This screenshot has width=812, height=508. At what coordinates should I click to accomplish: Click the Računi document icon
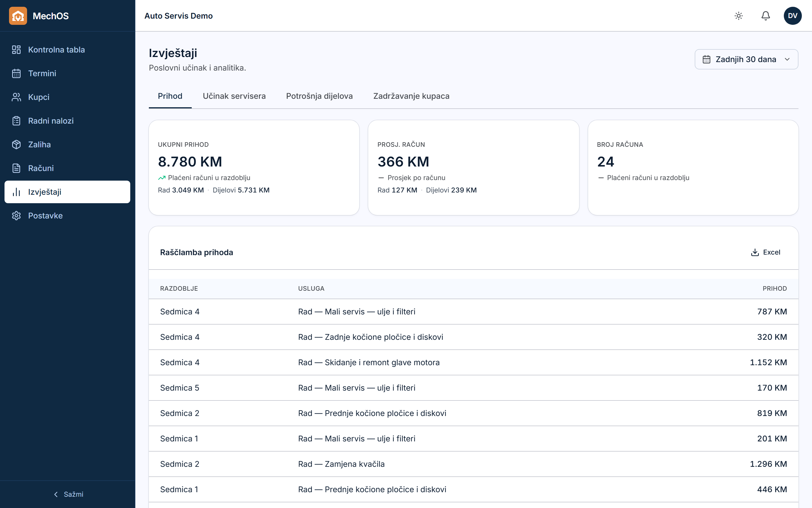[16, 168]
